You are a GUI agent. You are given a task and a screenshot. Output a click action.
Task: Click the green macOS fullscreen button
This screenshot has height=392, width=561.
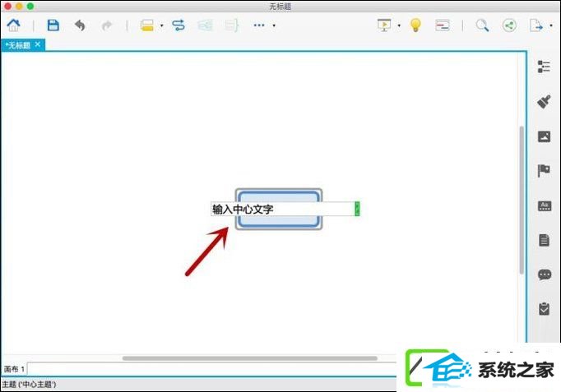click(x=30, y=6)
